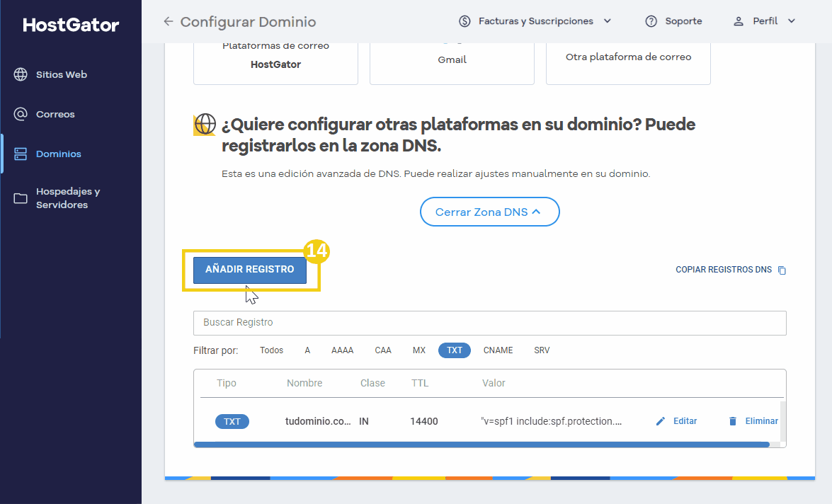Filter records by CAA type

click(x=383, y=350)
